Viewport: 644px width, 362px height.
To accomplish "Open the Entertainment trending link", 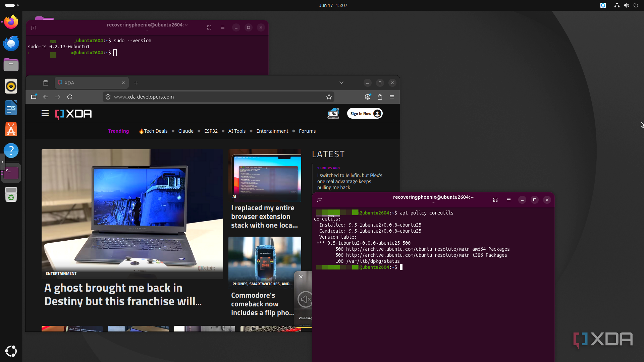I will (272, 131).
